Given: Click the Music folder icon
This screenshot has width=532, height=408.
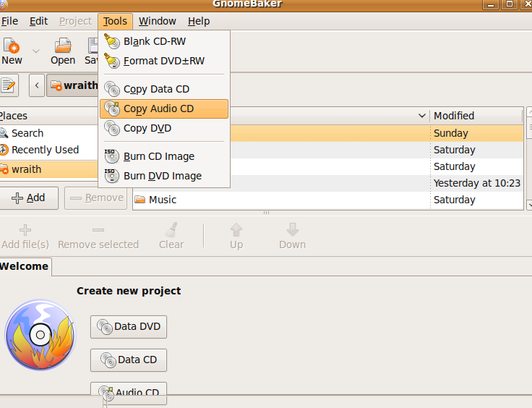Looking at the screenshot, I should tap(140, 200).
